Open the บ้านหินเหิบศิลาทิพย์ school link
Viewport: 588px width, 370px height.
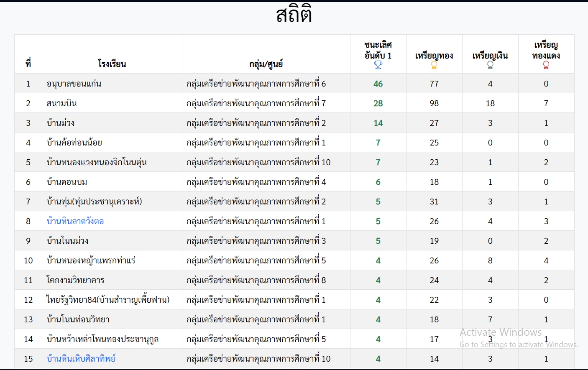coord(81,359)
